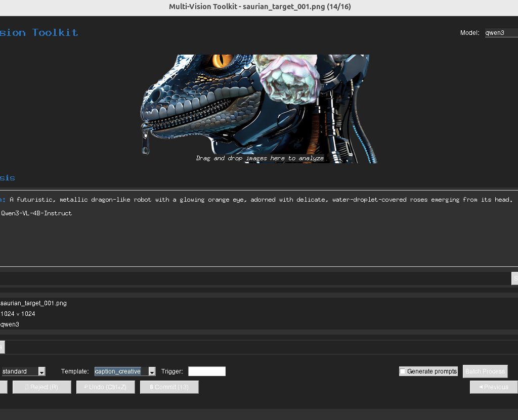Viewport: 518px width, 420px height.
Task: Click the partially visible S button above the filename
Action: pos(515,278)
